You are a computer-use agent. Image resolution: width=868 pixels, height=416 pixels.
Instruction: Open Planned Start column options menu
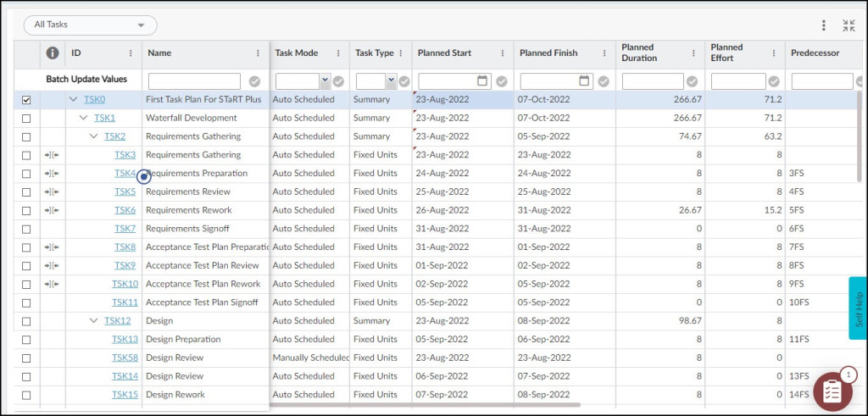click(503, 53)
